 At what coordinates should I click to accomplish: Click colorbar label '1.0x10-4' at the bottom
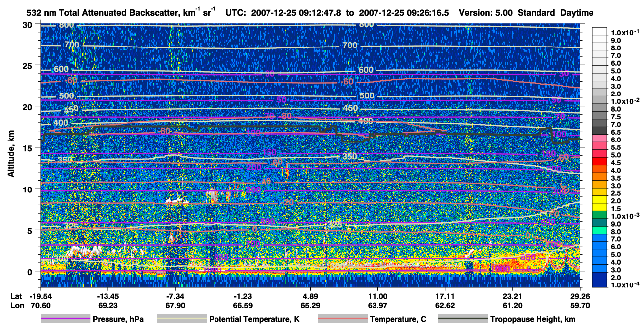pos(626,285)
